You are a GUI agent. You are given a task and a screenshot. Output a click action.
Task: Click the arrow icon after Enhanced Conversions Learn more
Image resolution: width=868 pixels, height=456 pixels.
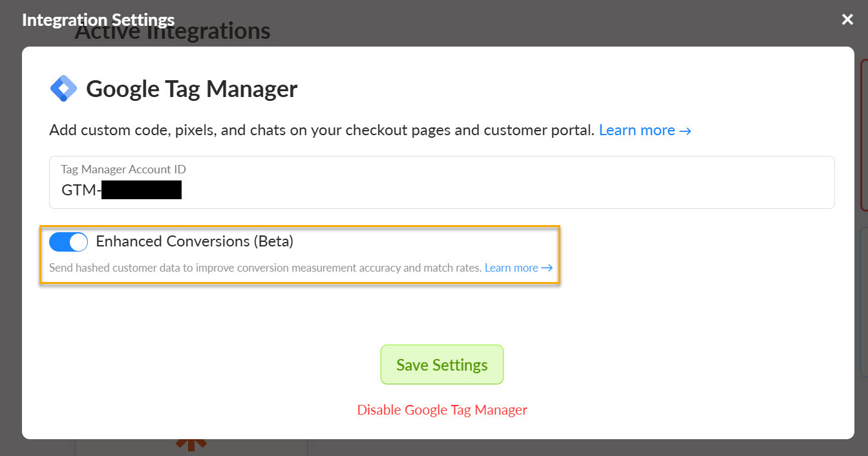547,268
